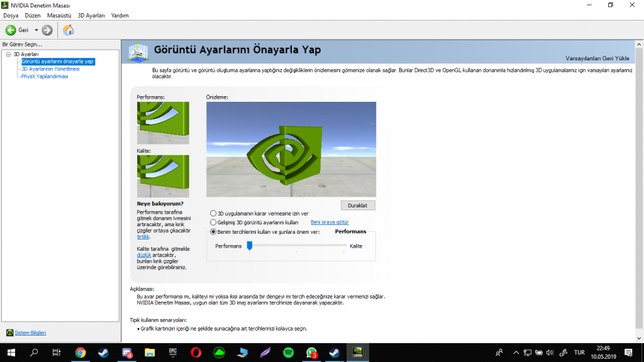This screenshot has width=644, height=362.
Task: Open the volume control tray icon
Action: tap(550, 353)
